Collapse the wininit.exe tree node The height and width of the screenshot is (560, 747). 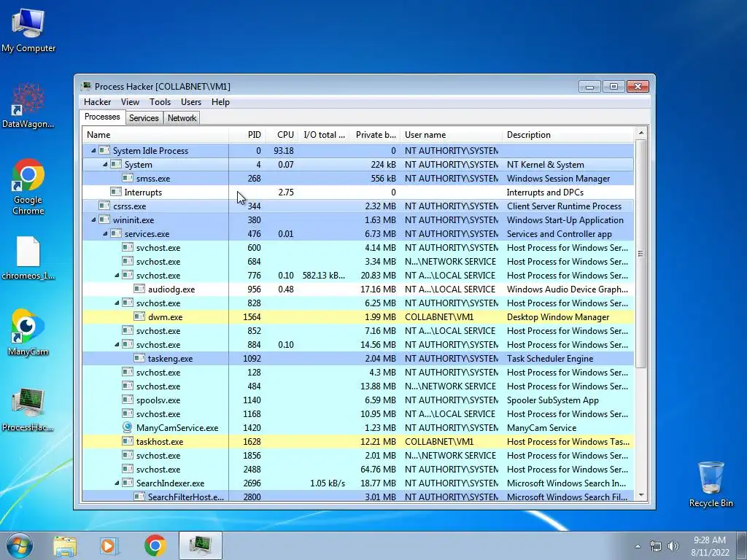coord(93,220)
